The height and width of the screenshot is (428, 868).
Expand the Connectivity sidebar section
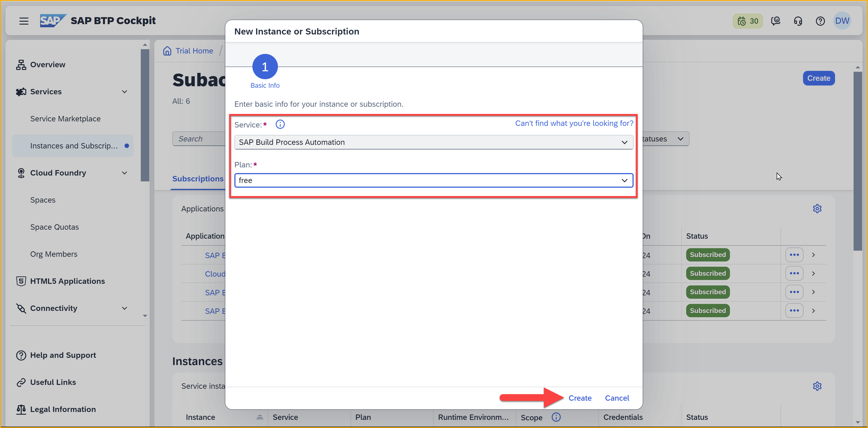(x=124, y=308)
